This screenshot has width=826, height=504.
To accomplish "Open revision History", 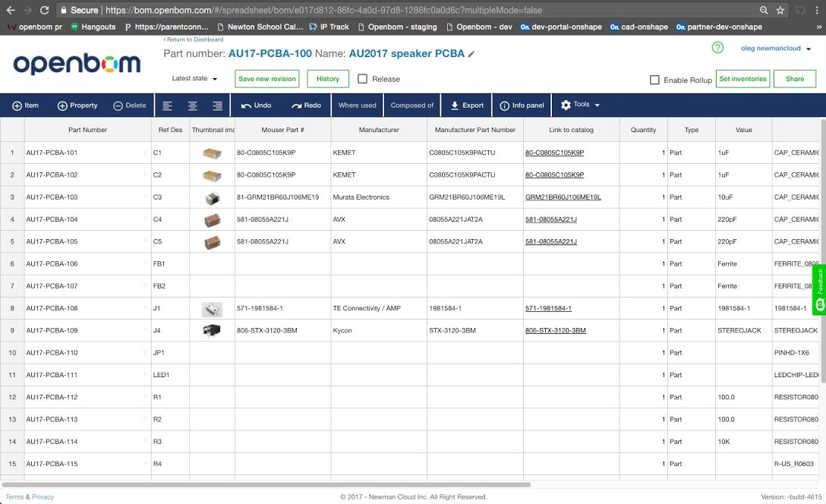I will coord(328,79).
